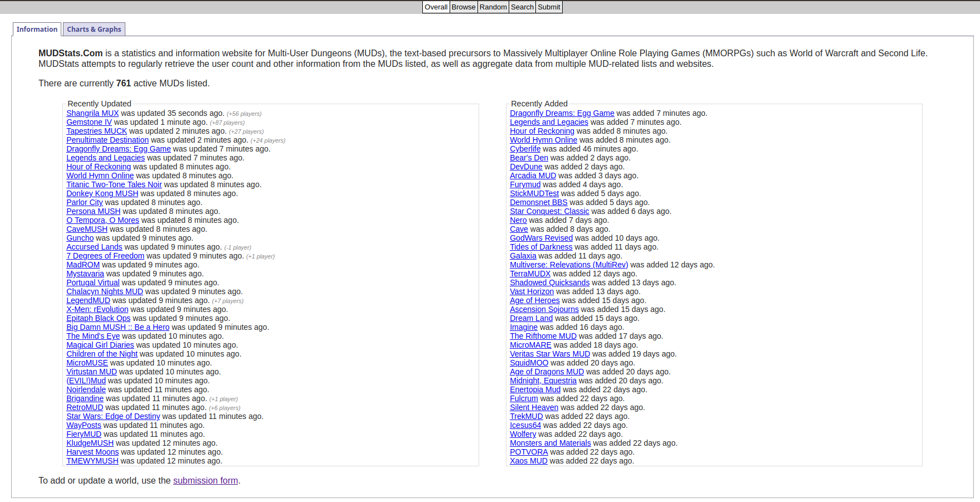Open Epitaph Black Ops link
Image resolution: width=980 pixels, height=502 pixels.
[98, 318]
